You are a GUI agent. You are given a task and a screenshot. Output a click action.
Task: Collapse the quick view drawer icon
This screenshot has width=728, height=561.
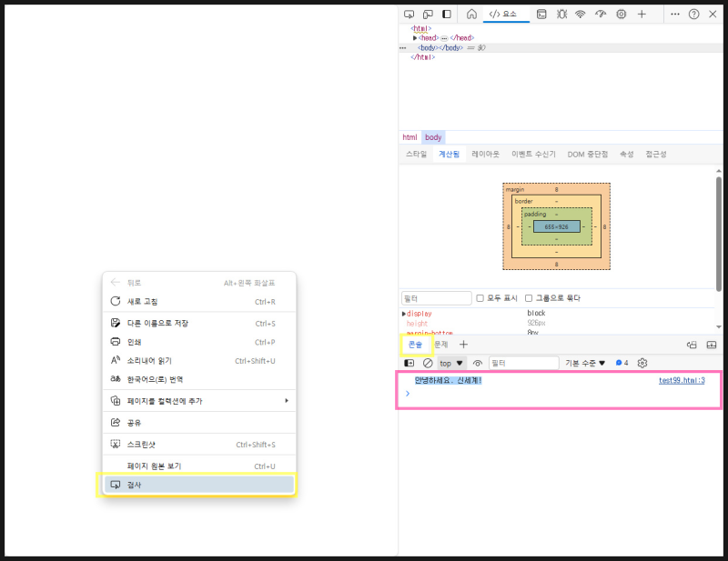pyautogui.click(x=712, y=345)
